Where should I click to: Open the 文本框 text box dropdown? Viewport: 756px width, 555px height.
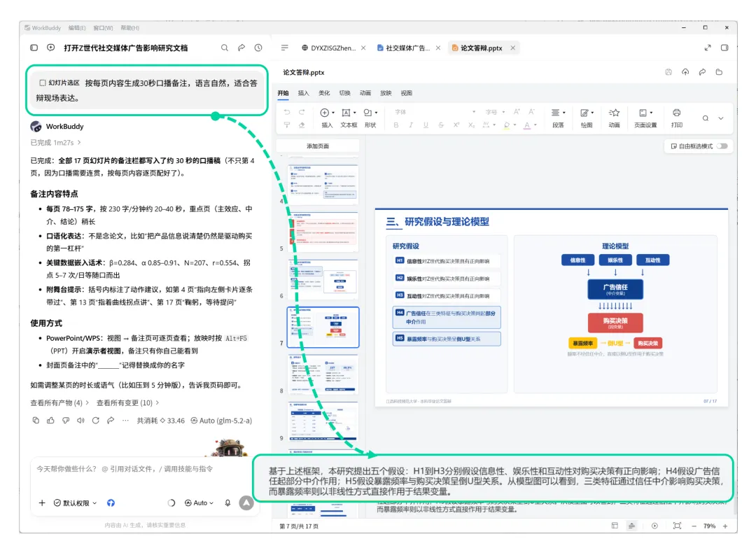point(355,113)
